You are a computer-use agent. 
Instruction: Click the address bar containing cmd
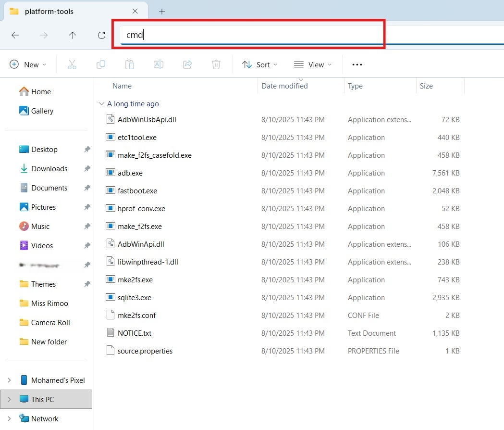250,35
